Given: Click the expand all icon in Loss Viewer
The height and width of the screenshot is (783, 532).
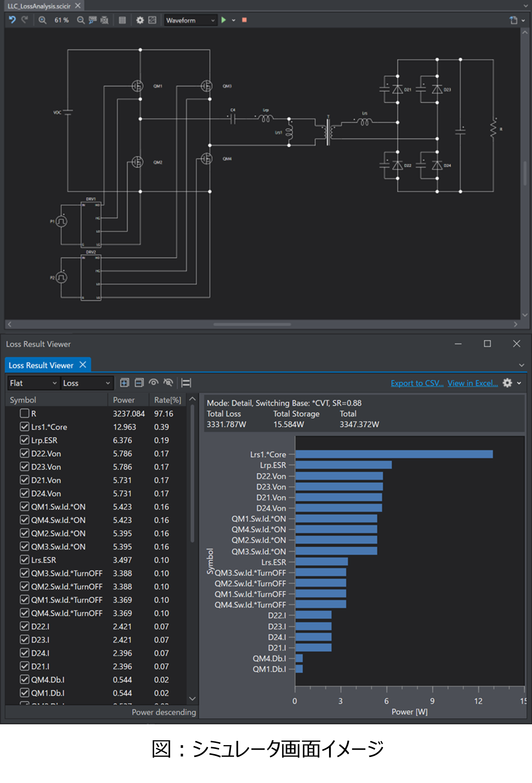Looking at the screenshot, I should pyautogui.click(x=124, y=383).
